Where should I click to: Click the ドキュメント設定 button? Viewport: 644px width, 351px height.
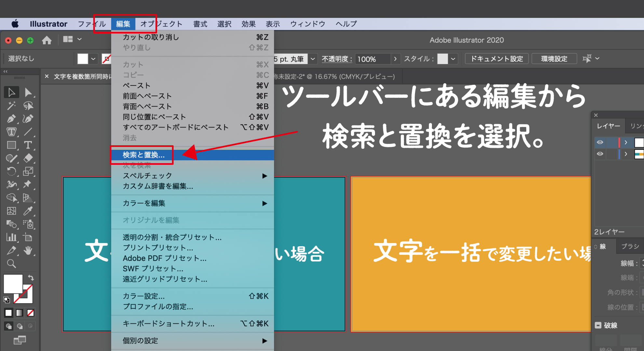click(x=497, y=59)
